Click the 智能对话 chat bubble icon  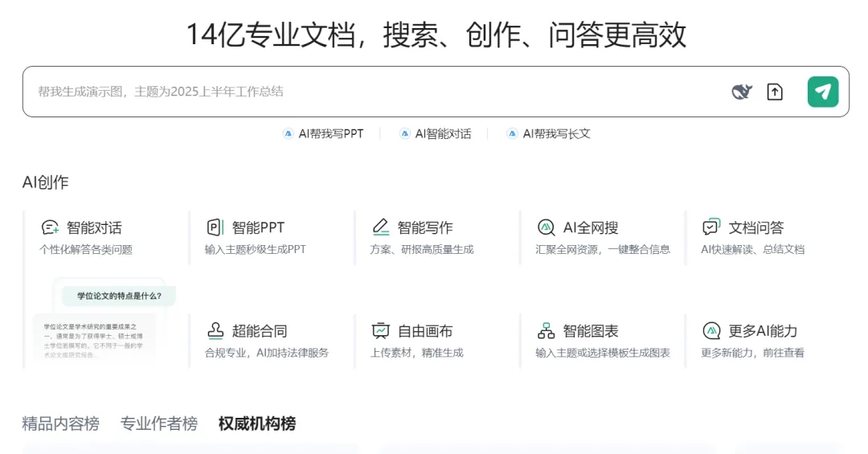coord(50,227)
